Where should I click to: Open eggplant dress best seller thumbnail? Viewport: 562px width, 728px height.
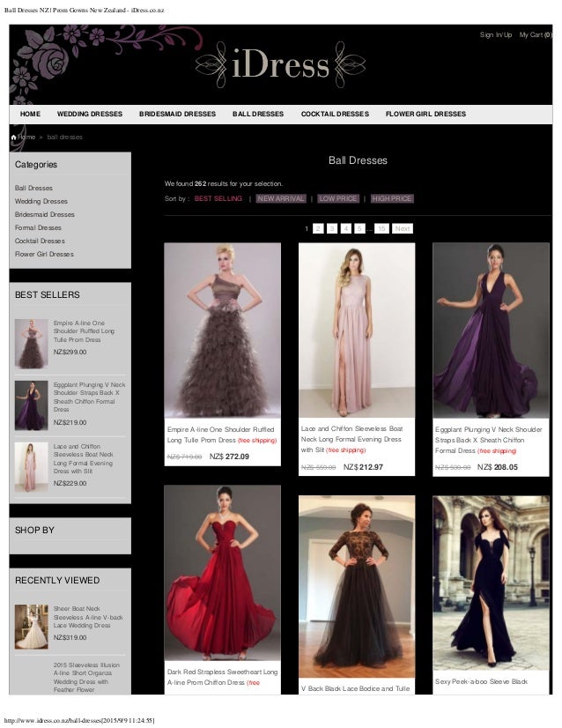pyautogui.click(x=31, y=405)
